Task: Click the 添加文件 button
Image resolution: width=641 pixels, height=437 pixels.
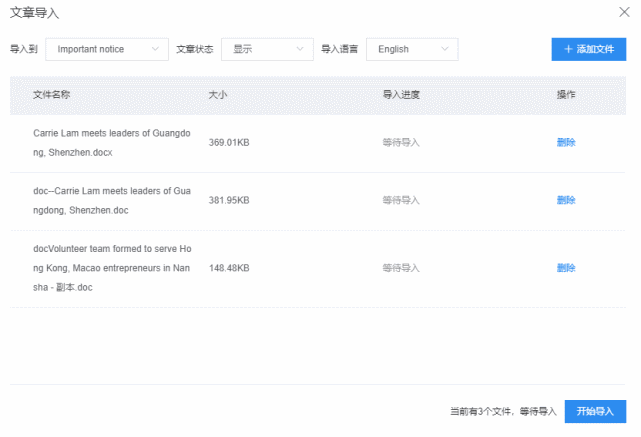Action: coord(589,49)
